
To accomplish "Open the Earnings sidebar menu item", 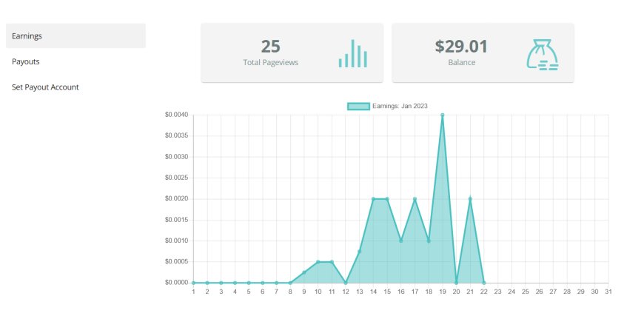I will (76, 36).
